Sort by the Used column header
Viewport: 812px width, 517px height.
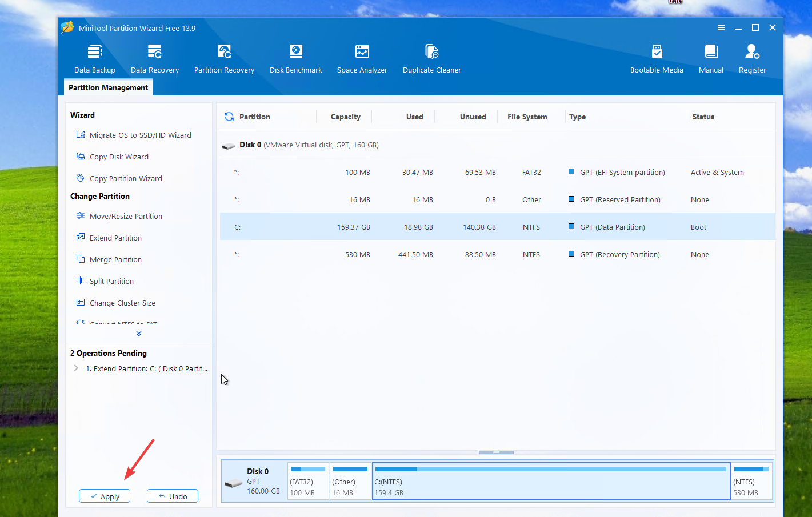tap(415, 117)
